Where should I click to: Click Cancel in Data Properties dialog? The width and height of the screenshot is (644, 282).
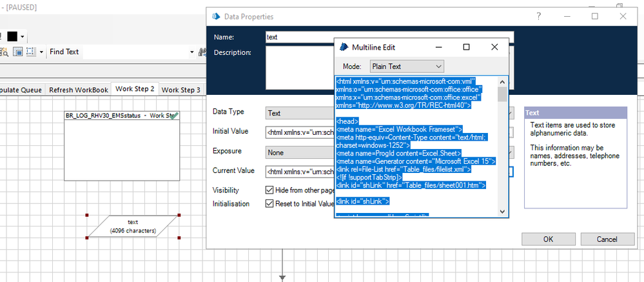pyautogui.click(x=607, y=239)
